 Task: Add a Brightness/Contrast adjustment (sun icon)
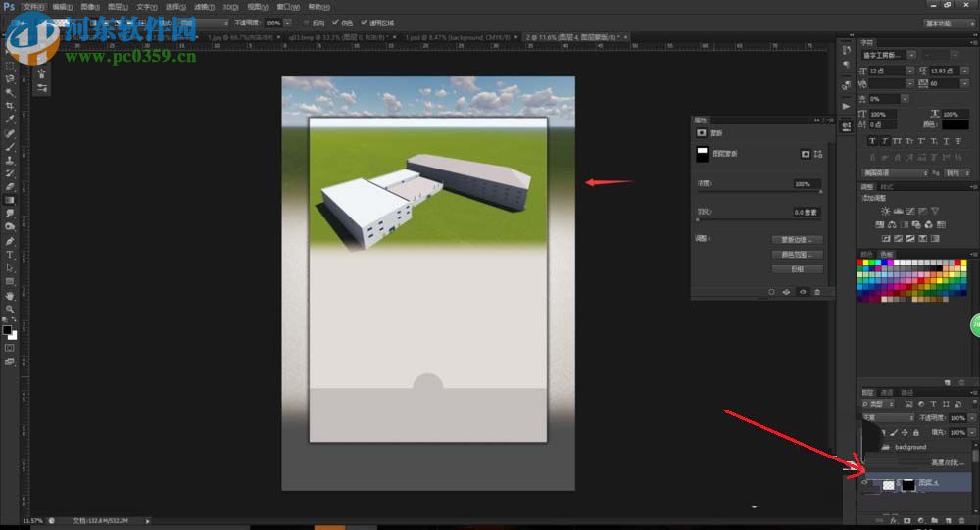point(885,211)
